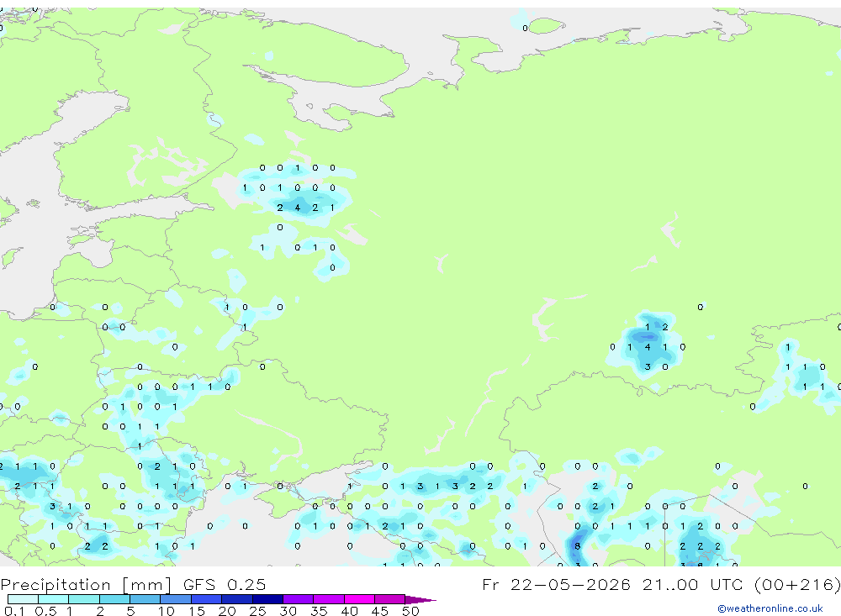Viewport: 841px width, 616px height.
Task: Click the '0.1' legend scale label
Action: [x=14, y=611]
